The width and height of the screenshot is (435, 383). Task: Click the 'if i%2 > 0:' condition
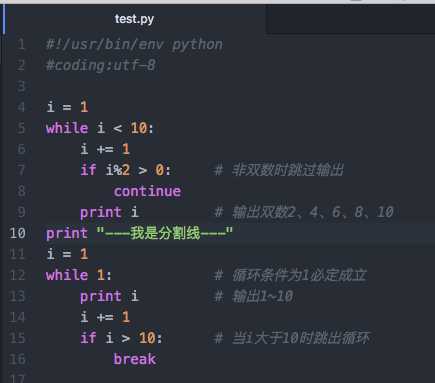[125, 170]
